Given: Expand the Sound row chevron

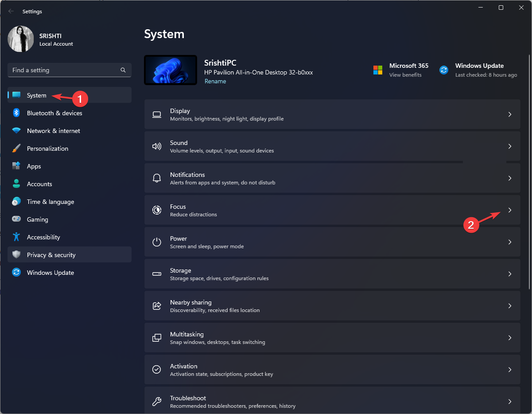Looking at the screenshot, I should tap(510, 146).
